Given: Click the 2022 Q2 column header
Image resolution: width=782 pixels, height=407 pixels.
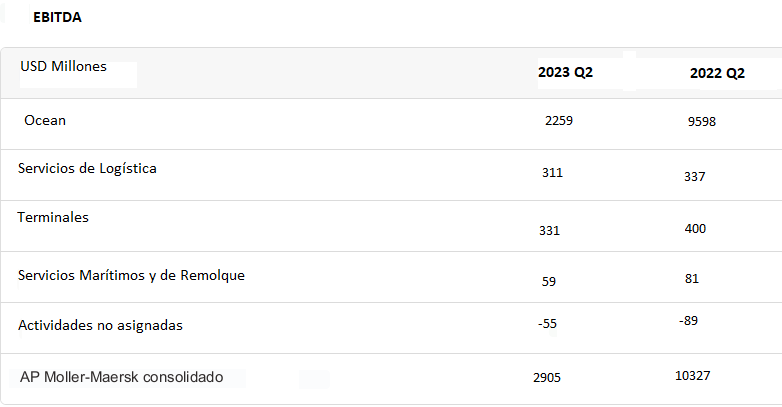Looking at the screenshot, I should click(717, 73).
